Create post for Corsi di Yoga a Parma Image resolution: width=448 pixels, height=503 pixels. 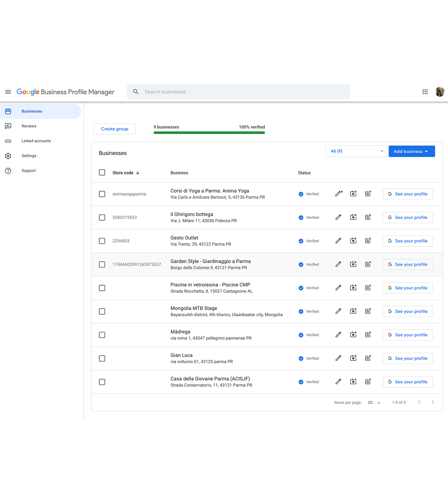pyautogui.click(x=368, y=194)
